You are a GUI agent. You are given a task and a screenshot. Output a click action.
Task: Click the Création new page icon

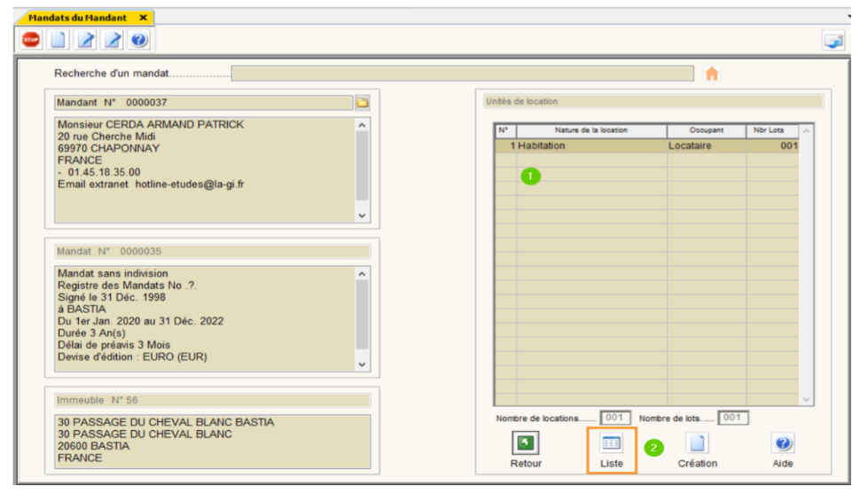697,443
